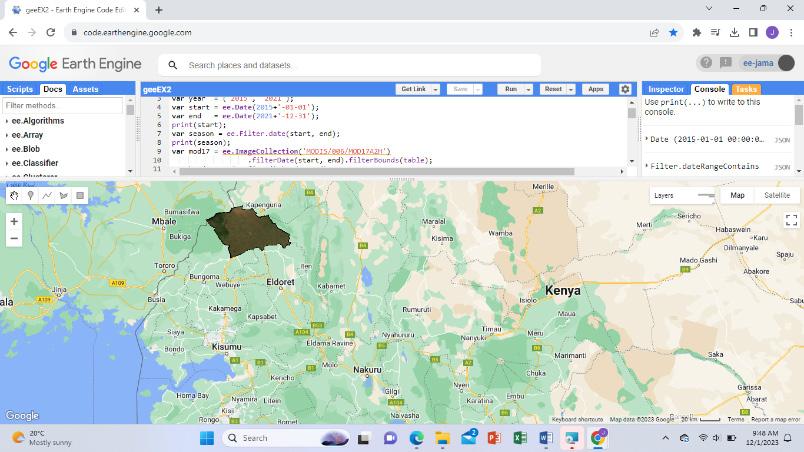
Task: Toggle fullscreen map view
Action: click(x=791, y=220)
